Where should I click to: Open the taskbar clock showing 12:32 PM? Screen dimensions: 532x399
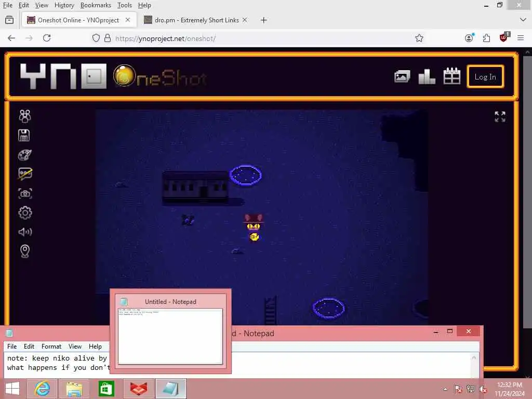click(x=509, y=389)
